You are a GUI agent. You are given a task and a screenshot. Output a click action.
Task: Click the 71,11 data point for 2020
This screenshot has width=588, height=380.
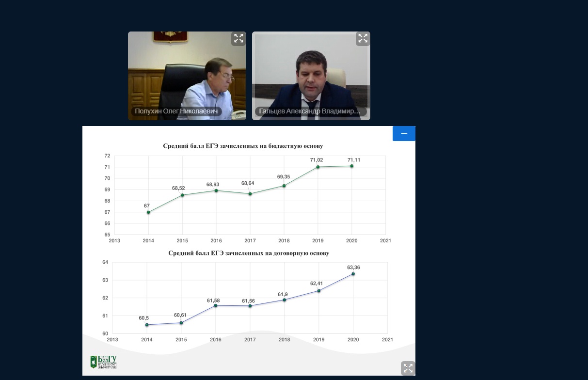click(352, 166)
